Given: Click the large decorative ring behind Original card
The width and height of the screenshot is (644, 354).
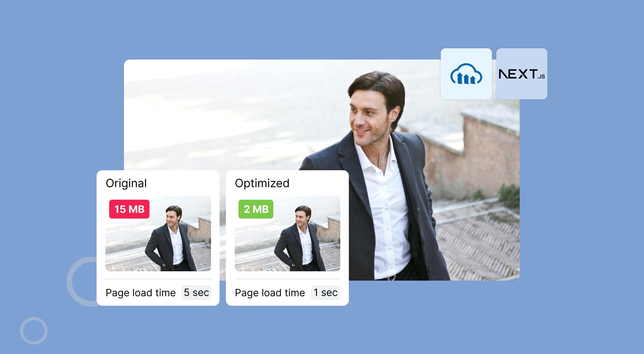Looking at the screenshot, I should pos(82,282).
